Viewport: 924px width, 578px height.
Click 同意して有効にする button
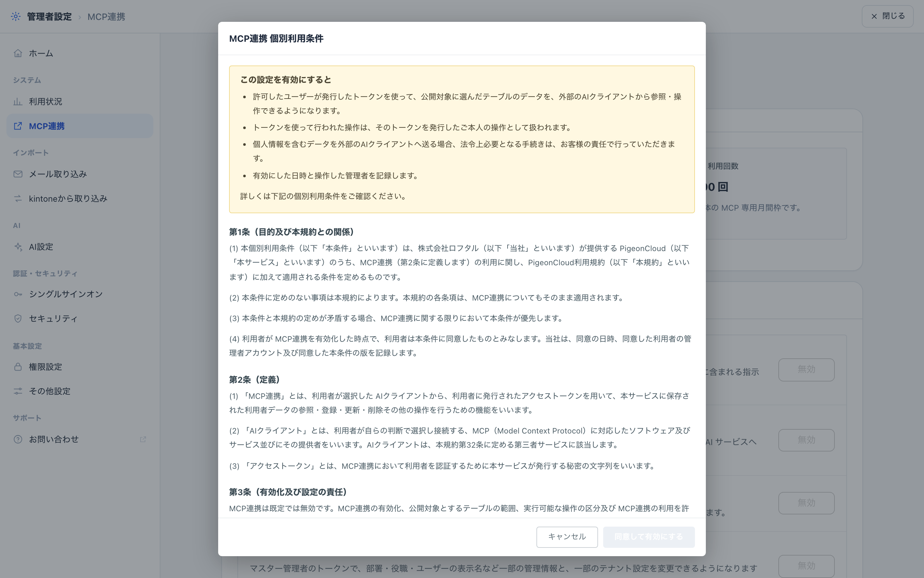point(649,537)
